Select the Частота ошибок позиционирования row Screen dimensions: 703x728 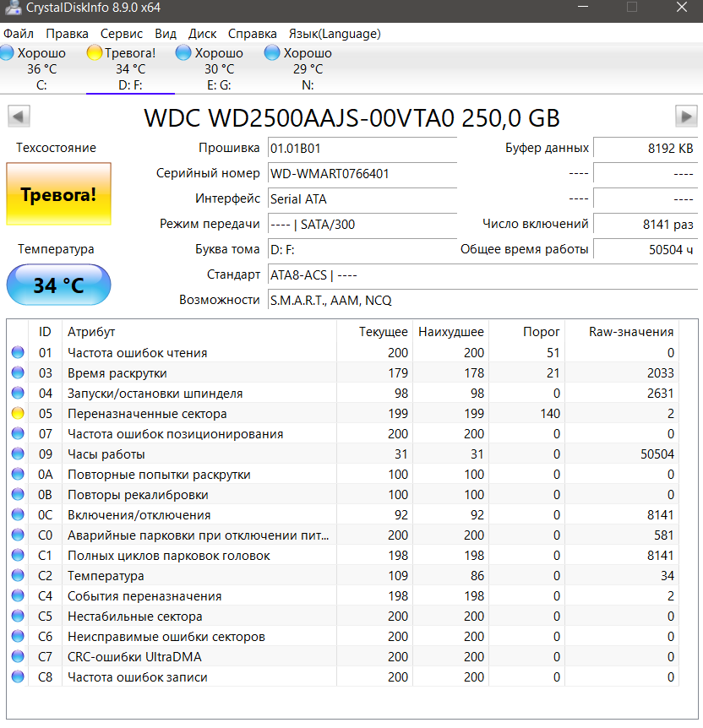344,433
